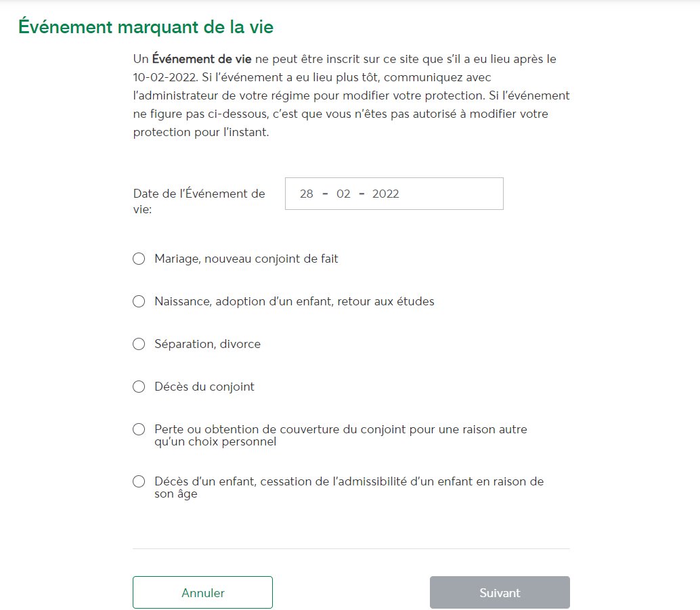Choose the Naissance, adoption d'un enfant radio button
Viewport: 700px width, 610px height.
[x=139, y=301]
